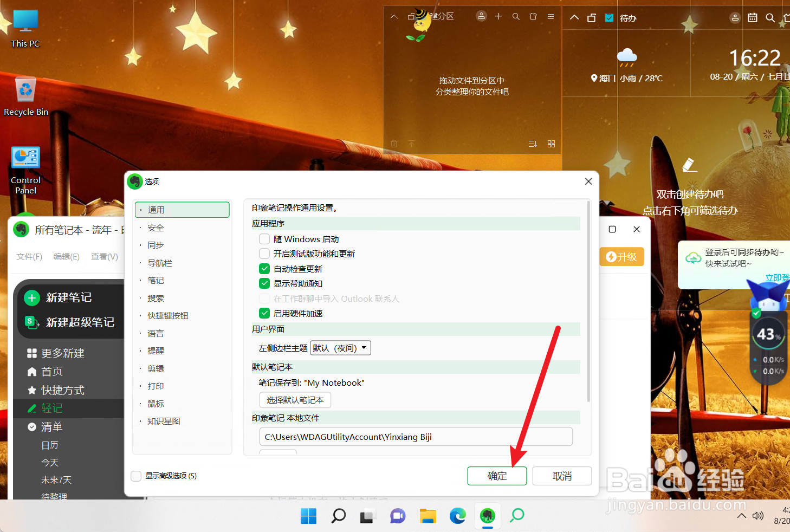The image size is (790, 532).
Task: Open 查看(V) menu in Evernote window
Action: 105,257
